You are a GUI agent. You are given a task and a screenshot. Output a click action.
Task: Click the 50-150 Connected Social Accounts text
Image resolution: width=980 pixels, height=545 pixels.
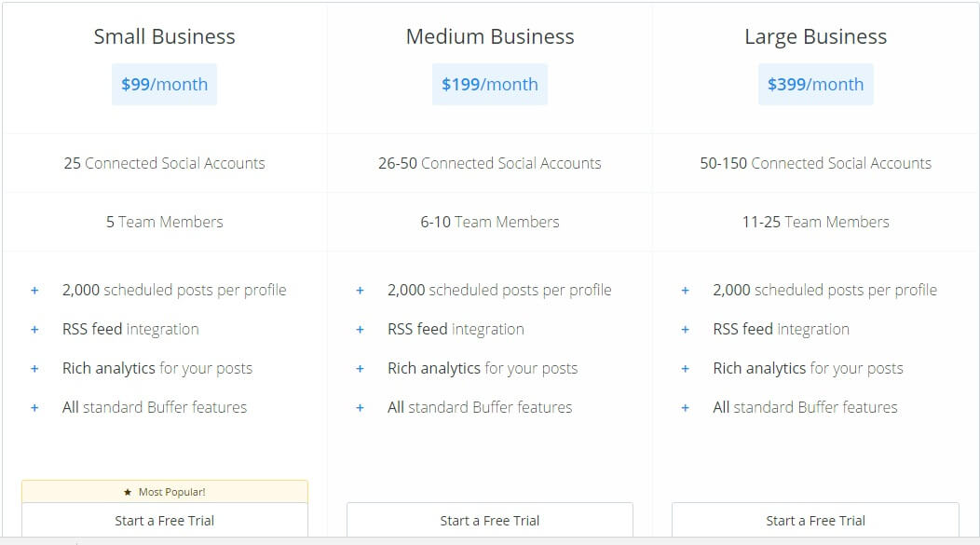[x=815, y=163]
